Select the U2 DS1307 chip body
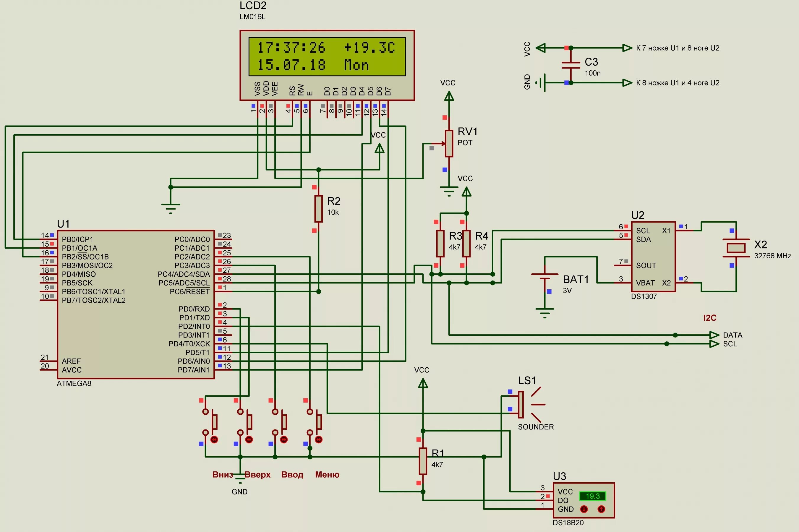This screenshot has width=799, height=532. click(x=653, y=257)
